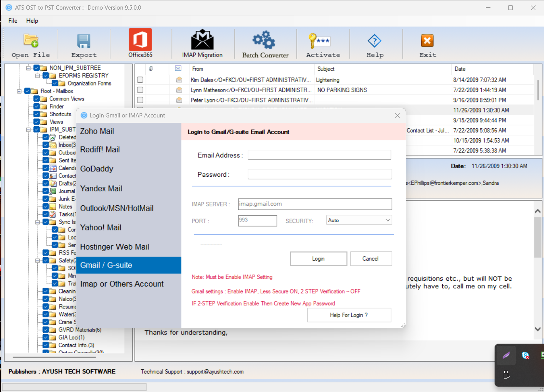The image size is (544, 392).
Task: Collapse the Sync Issues tree node
Action: 37,222
